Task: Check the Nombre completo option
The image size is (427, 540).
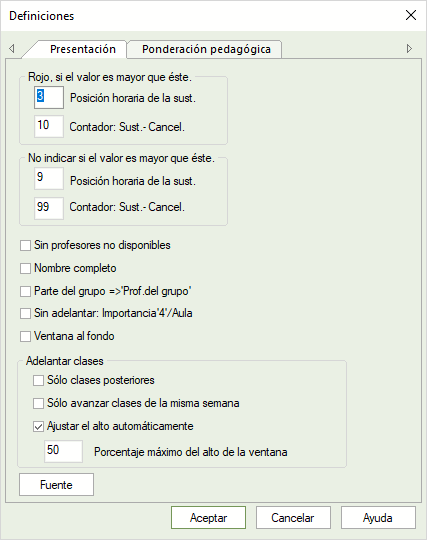Action: point(25,268)
